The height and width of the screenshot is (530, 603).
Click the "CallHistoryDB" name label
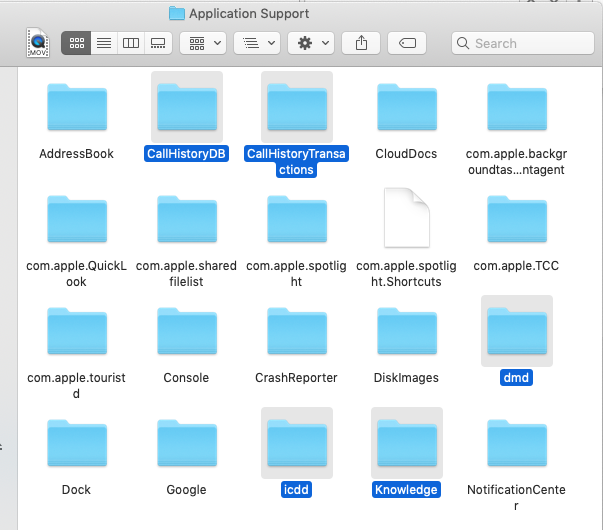click(187, 153)
